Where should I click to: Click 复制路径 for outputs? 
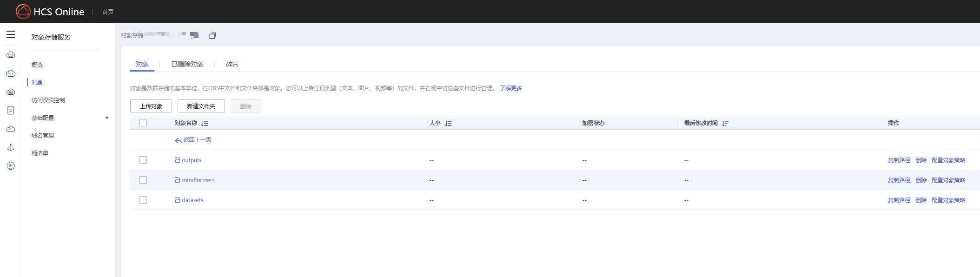899,160
